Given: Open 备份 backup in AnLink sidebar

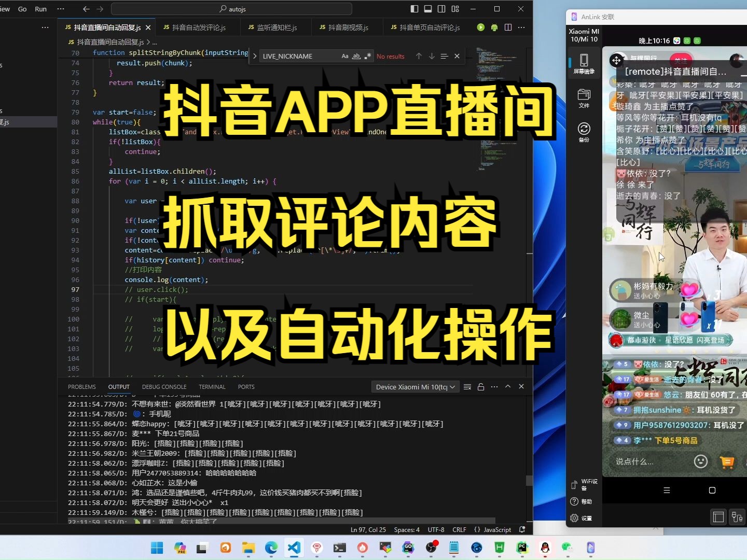Looking at the screenshot, I should point(584,132).
